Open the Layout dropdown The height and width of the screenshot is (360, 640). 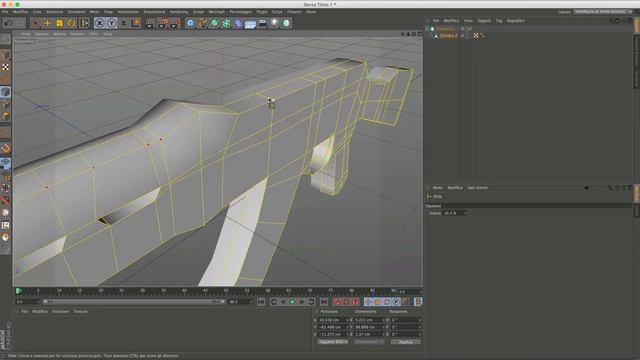point(603,12)
